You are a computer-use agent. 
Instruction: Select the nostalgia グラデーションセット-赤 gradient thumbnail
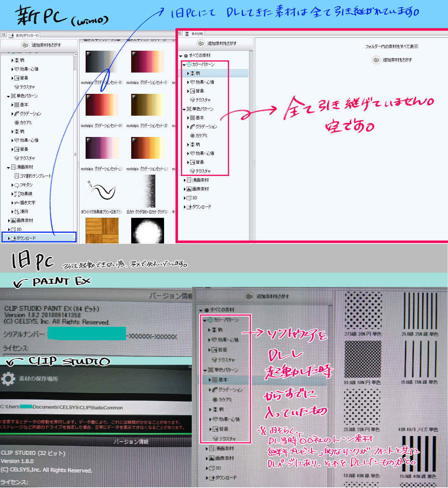147,62
